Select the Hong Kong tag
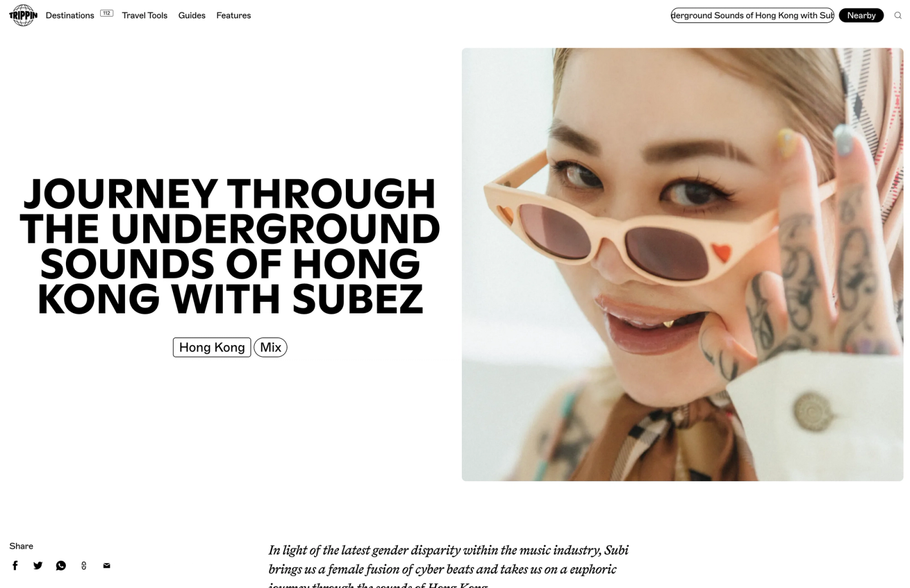The width and height of the screenshot is (910, 588). (x=212, y=347)
